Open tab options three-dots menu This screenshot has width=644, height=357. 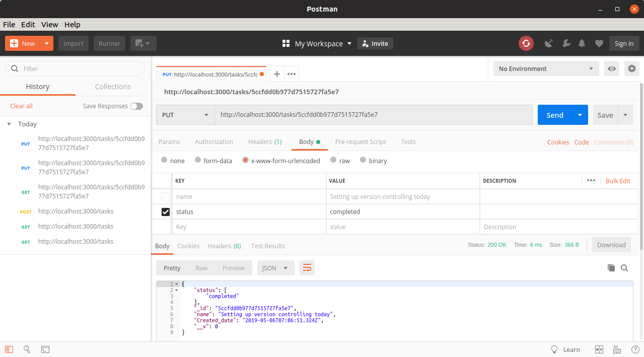click(x=292, y=74)
